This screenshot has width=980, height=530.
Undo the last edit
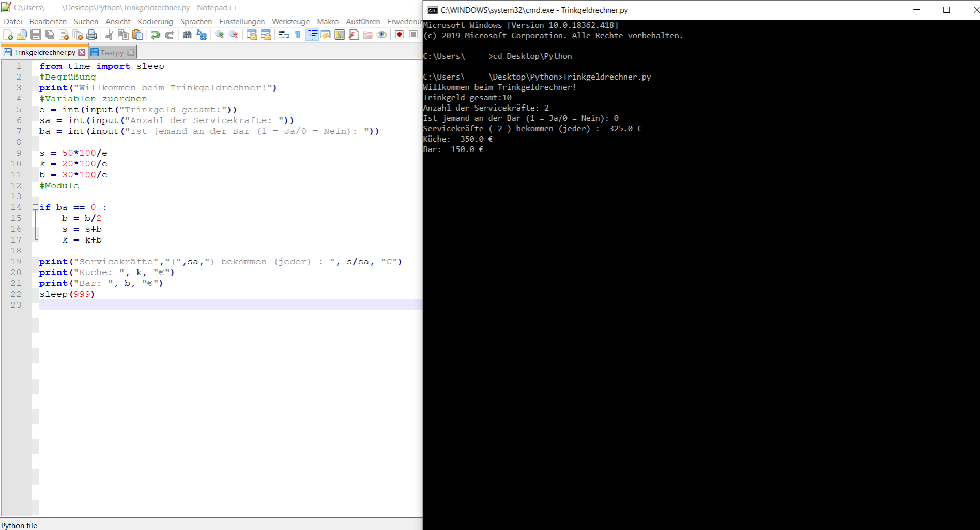[156, 35]
